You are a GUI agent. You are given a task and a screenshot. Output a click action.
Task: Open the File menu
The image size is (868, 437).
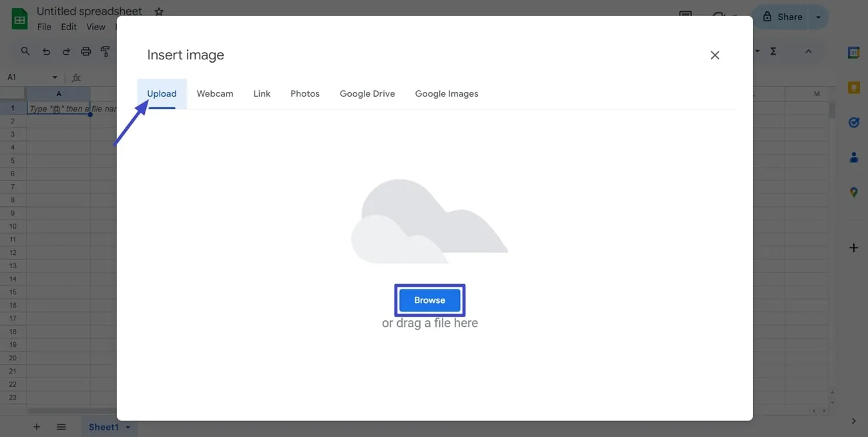pos(44,27)
